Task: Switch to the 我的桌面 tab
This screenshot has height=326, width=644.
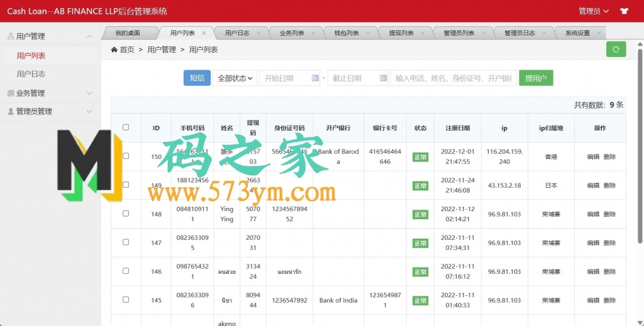Action: (128, 33)
